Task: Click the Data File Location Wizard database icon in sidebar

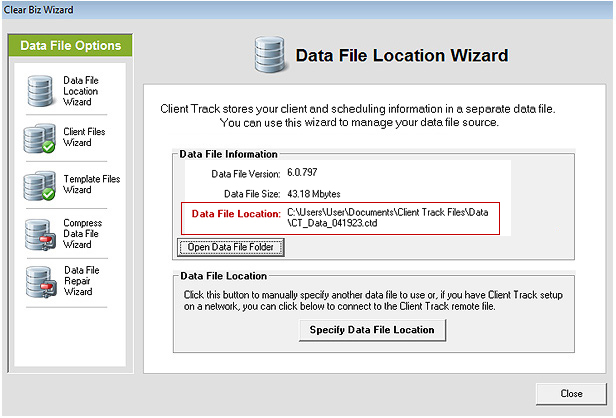Action: [40, 91]
